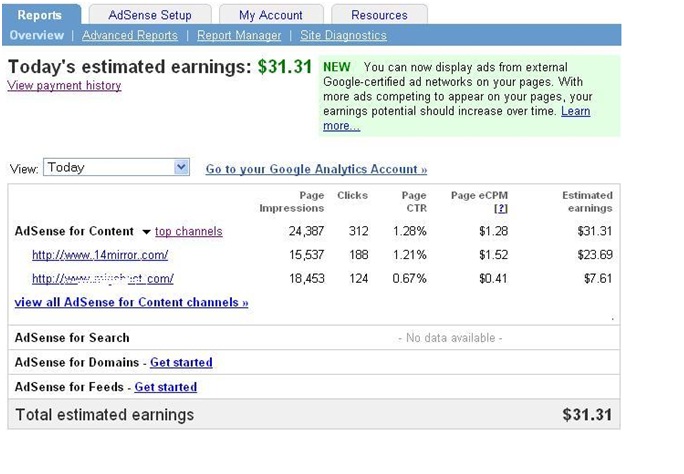Click the Page CTR column header
The height and width of the screenshot is (474, 684).
click(414, 202)
